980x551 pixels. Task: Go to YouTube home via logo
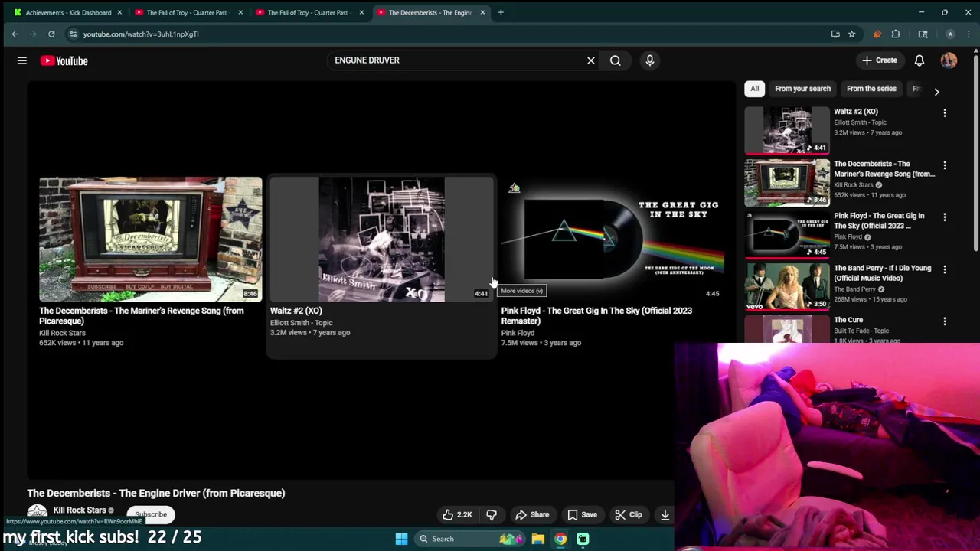point(64,60)
